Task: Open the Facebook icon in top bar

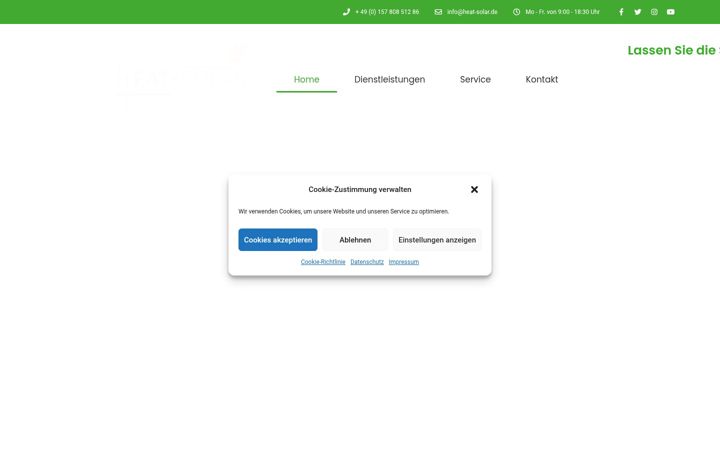Action: click(621, 12)
